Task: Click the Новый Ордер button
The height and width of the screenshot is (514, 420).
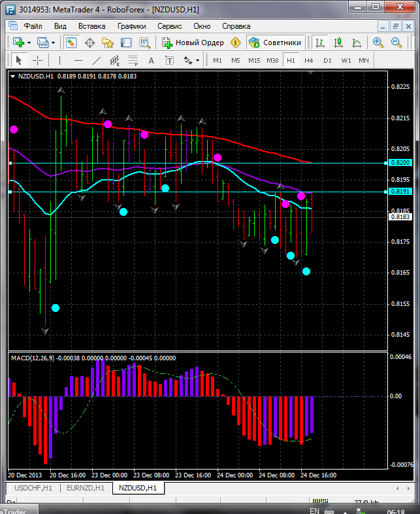Action: pyautogui.click(x=193, y=43)
